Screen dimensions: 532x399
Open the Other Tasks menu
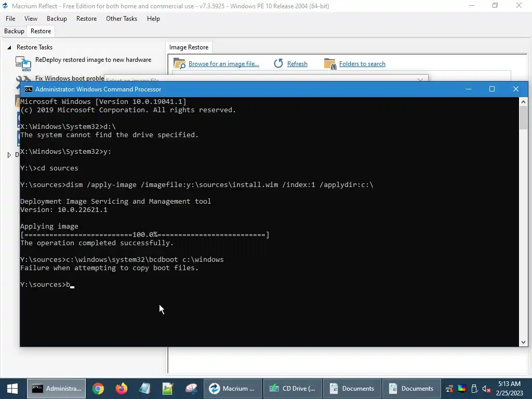coord(122,19)
